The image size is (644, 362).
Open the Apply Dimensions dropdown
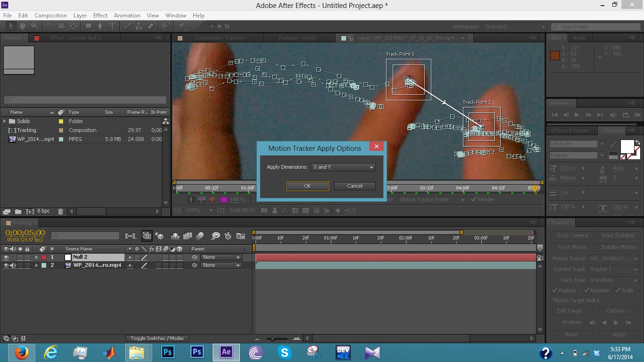(x=343, y=167)
